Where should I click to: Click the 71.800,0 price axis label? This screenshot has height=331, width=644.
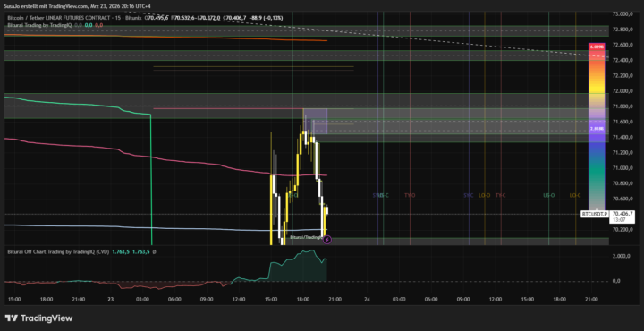point(623,106)
